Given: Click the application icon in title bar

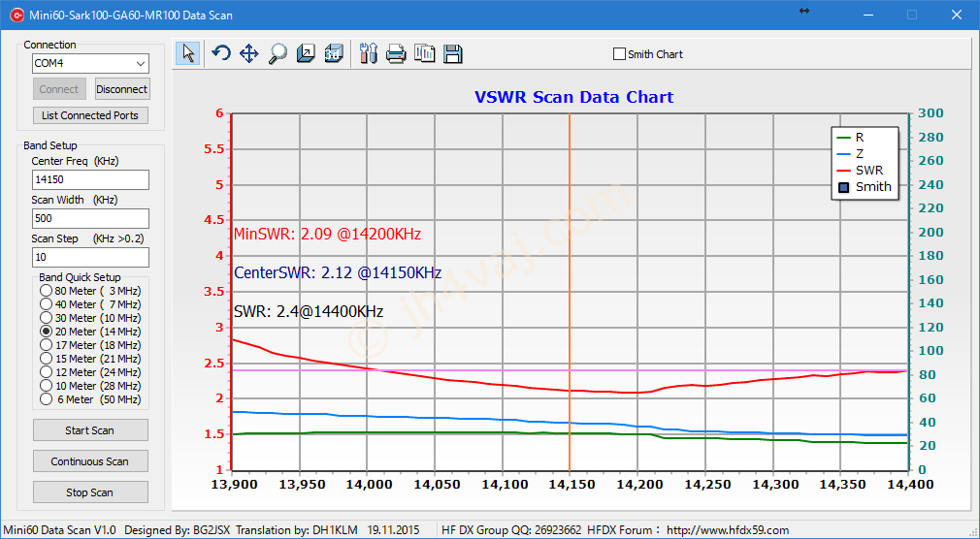Looking at the screenshot, I should tap(16, 15).
